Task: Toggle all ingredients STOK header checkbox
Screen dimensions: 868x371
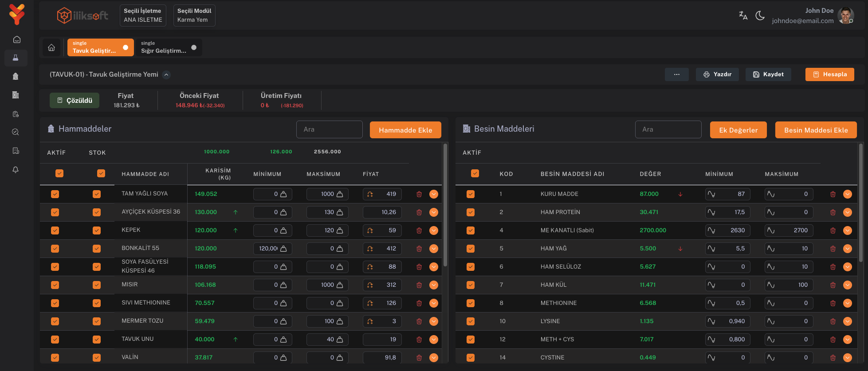Action: click(101, 173)
